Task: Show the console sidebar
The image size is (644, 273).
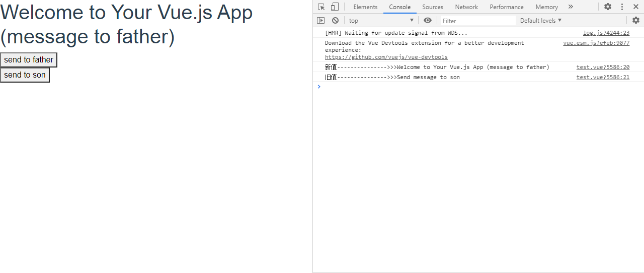Action: pos(321,21)
